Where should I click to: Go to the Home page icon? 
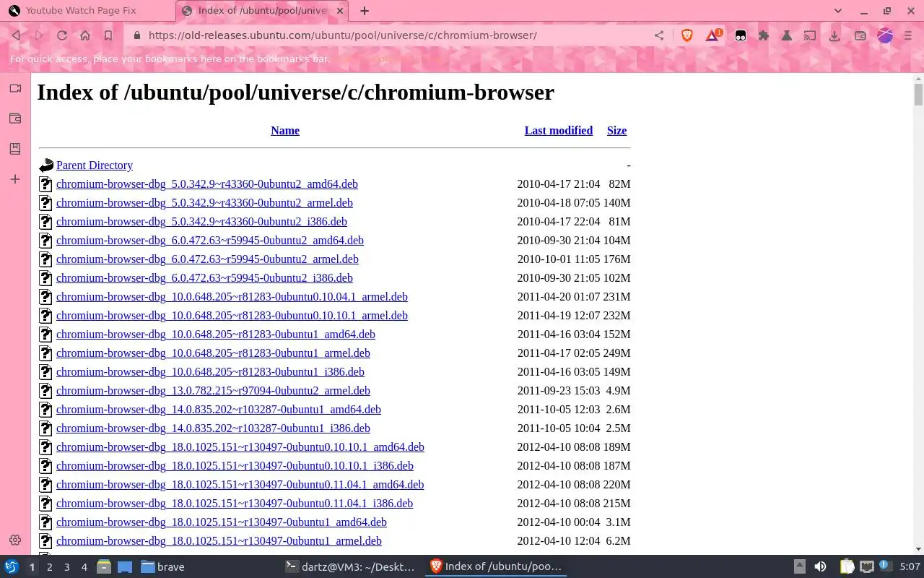tap(85, 35)
